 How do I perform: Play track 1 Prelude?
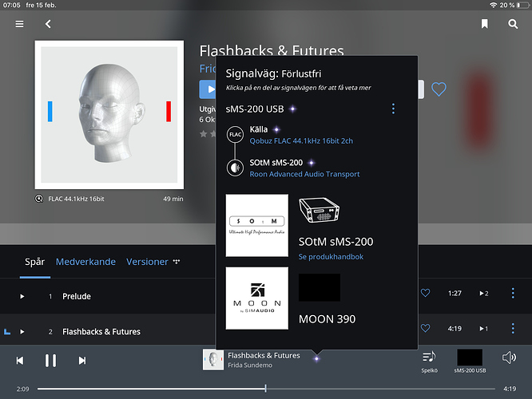click(x=22, y=296)
